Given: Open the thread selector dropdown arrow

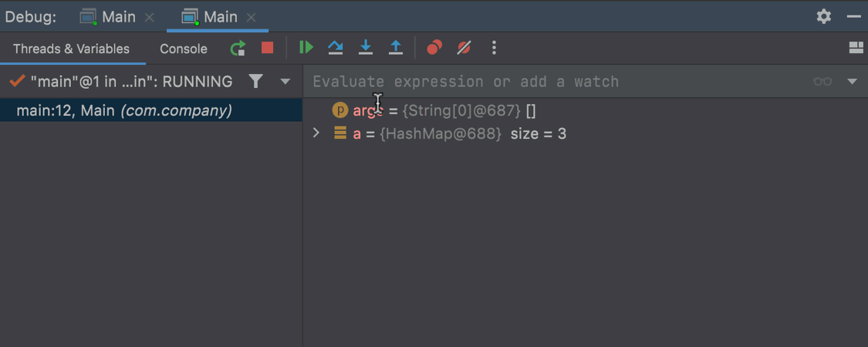Looking at the screenshot, I should 285,81.
